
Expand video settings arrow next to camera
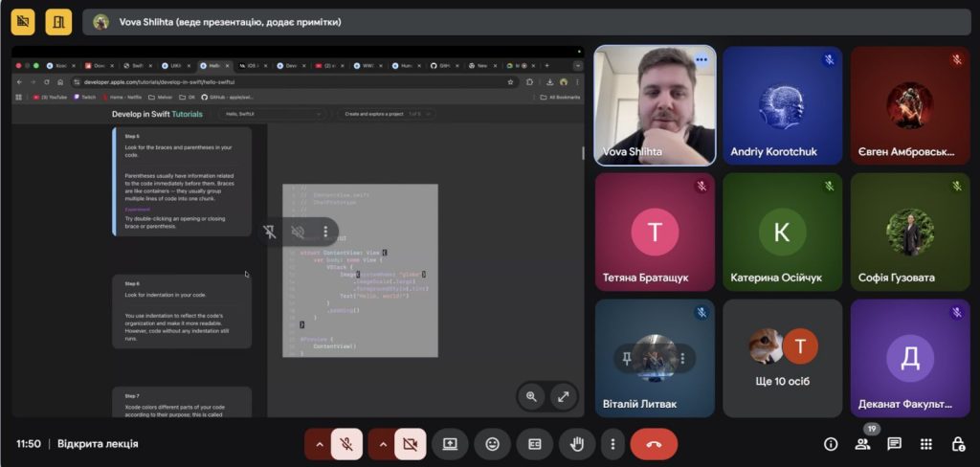pos(381,444)
